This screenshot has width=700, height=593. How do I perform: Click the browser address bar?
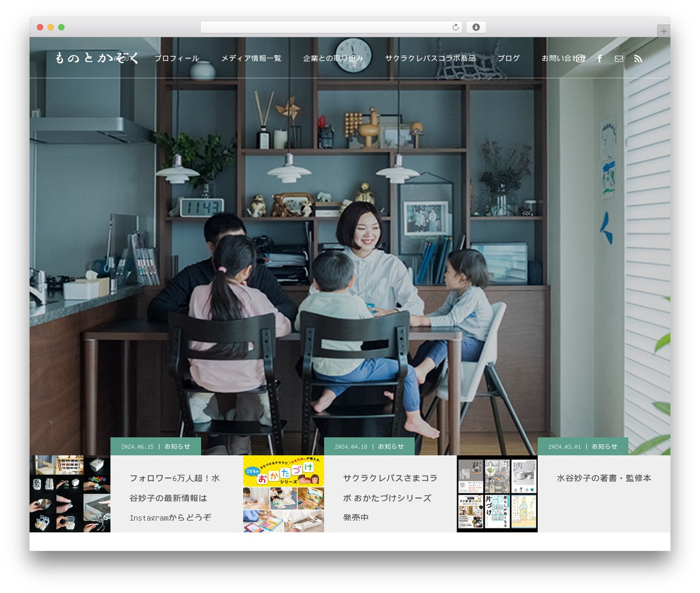tap(331, 27)
